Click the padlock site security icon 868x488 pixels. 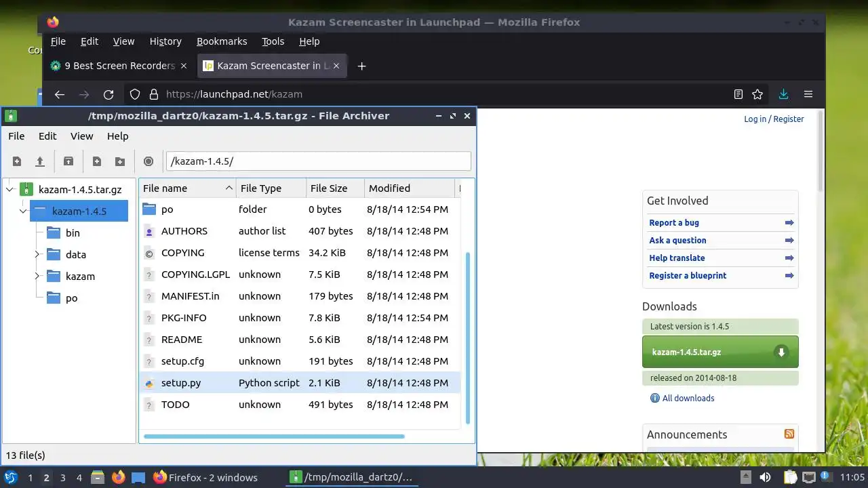click(x=154, y=94)
